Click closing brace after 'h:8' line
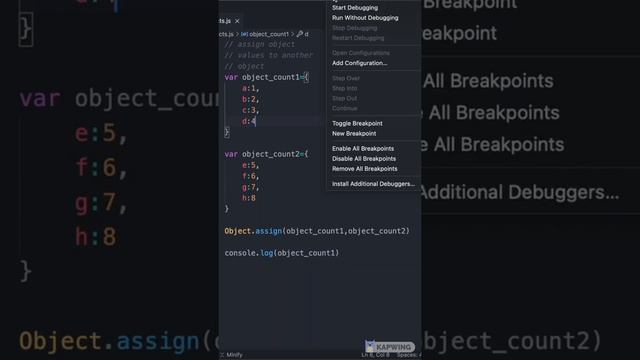This screenshot has width=640, height=360. (x=227, y=209)
